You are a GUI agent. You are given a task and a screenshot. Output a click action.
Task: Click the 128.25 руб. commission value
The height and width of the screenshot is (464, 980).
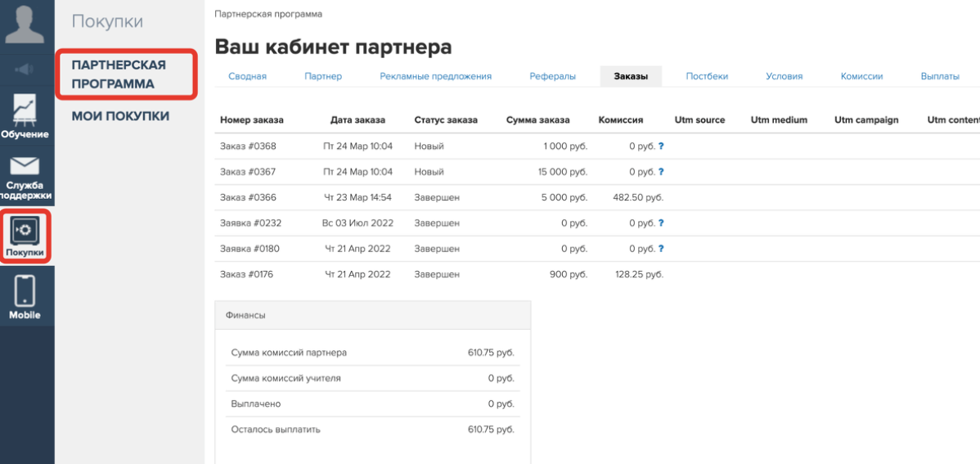[x=638, y=274]
